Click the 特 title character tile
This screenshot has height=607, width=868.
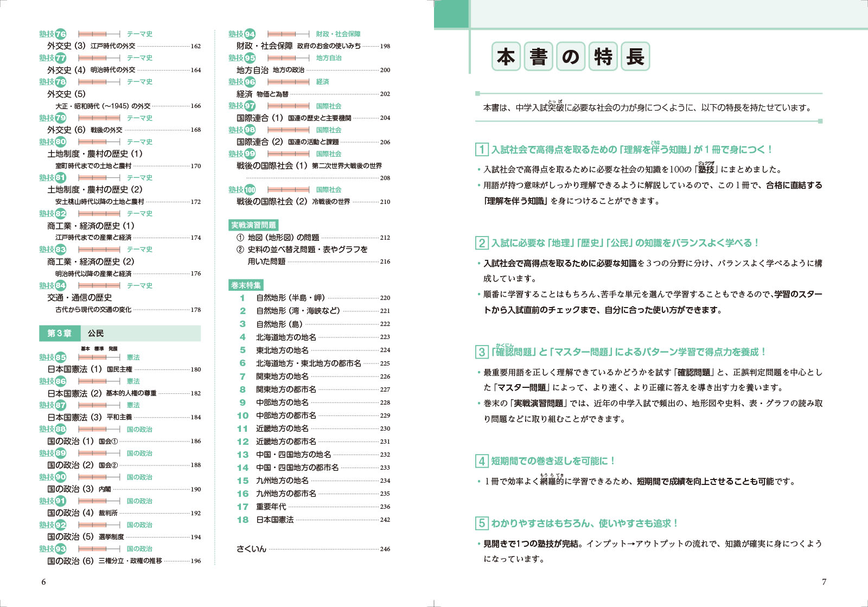pyautogui.click(x=603, y=56)
